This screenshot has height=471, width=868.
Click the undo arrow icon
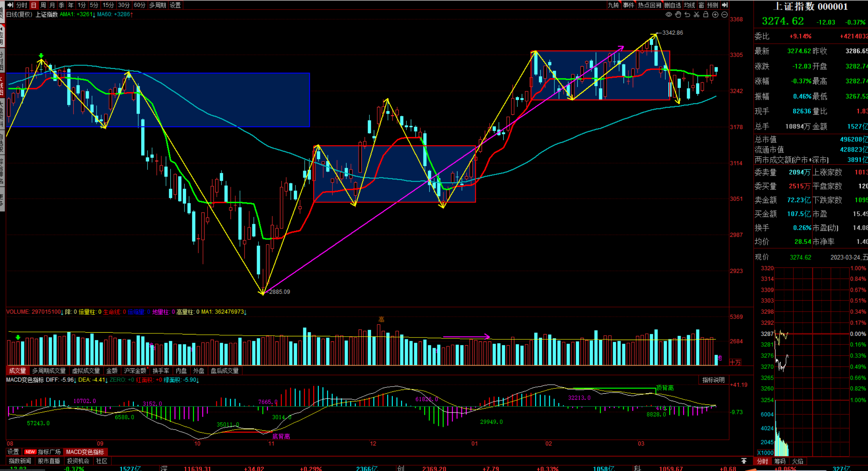coord(687,14)
